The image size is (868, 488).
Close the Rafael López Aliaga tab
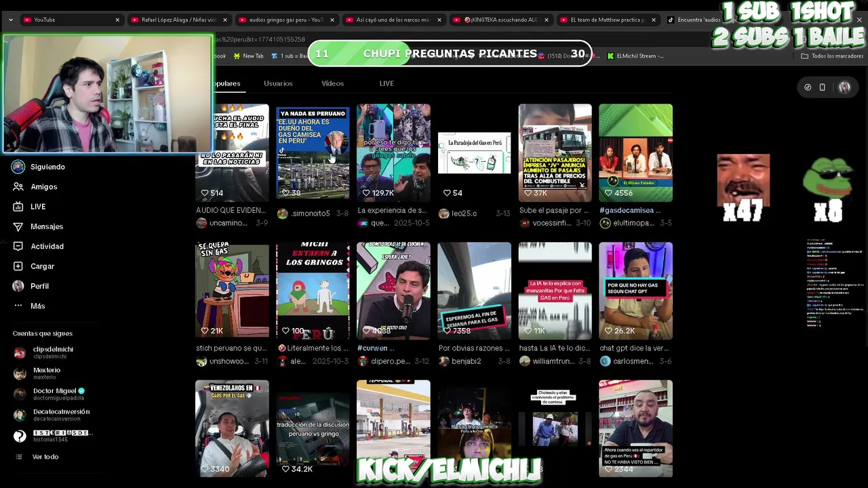[x=225, y=20]
